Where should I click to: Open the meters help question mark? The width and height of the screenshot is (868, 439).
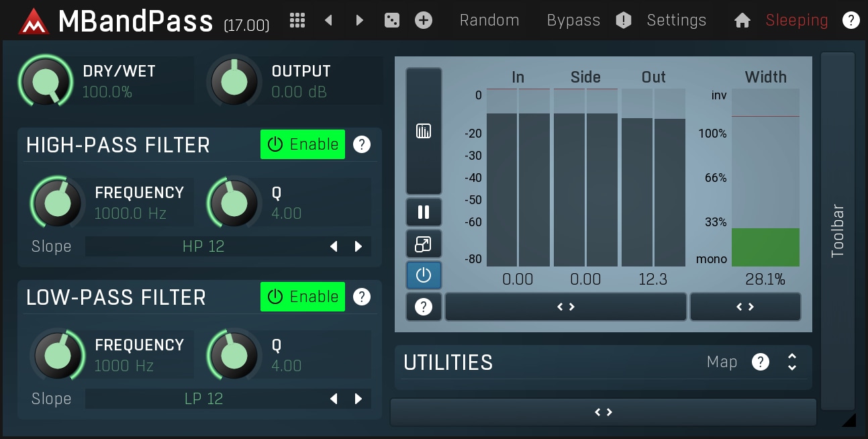(424, 307)
